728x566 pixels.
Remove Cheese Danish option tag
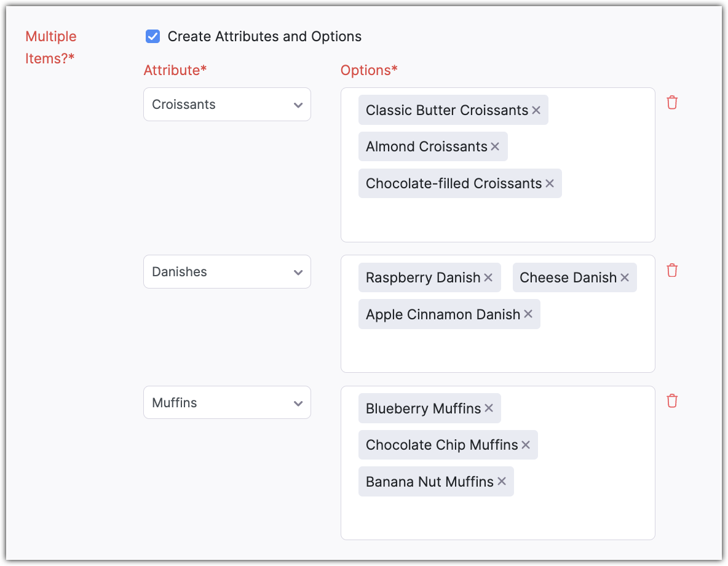coord(625,278)
